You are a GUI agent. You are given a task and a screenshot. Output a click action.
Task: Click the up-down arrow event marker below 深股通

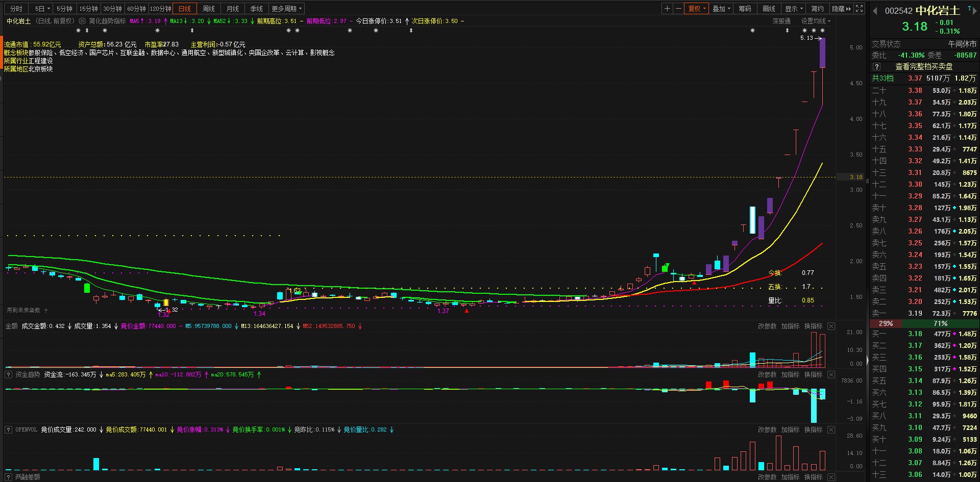pos(787,31)
